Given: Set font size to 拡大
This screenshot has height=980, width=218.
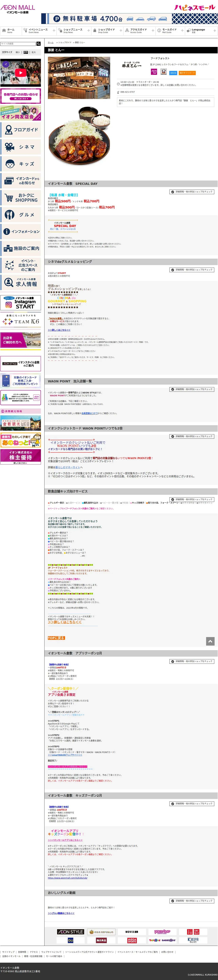Looking at the screenshot, I should click(33, 52).
